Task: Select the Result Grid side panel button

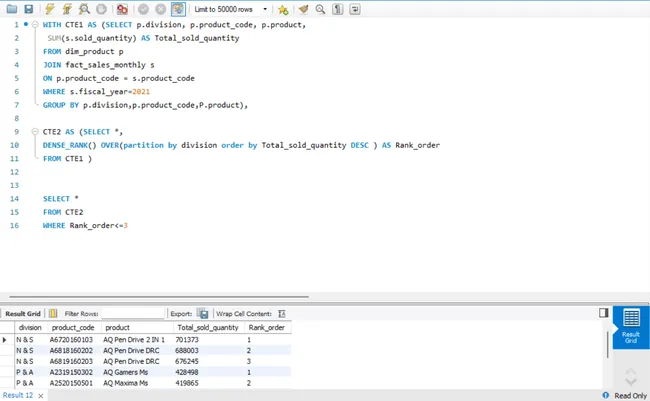Action: tap(631, 327)
